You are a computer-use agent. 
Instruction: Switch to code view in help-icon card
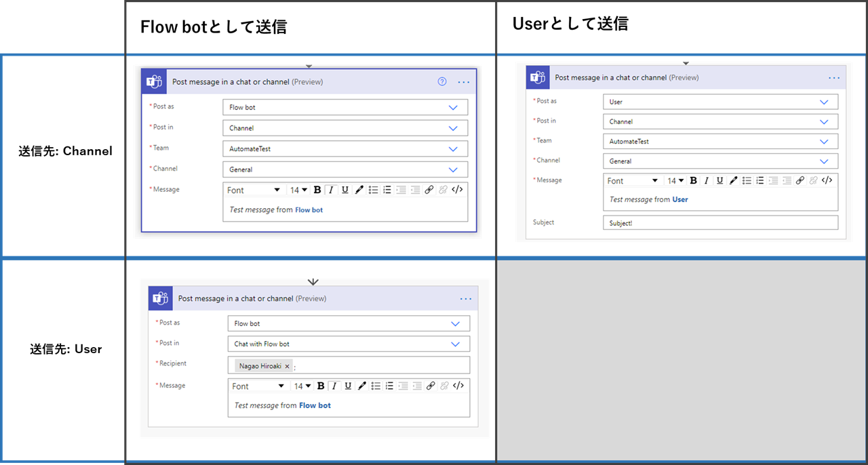[x=457, y=190]
